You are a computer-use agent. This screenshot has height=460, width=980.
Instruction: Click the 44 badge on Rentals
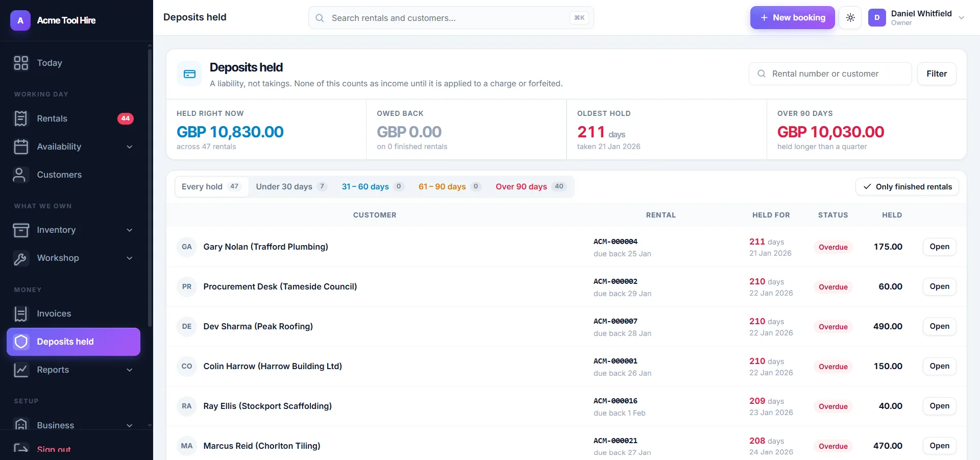point(126,118)
